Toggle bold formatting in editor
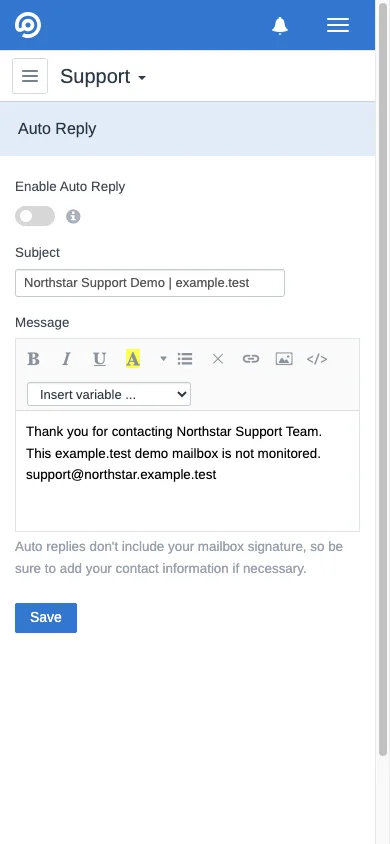The width and height of the screenshot is (390, 844). tap(33, 359)
